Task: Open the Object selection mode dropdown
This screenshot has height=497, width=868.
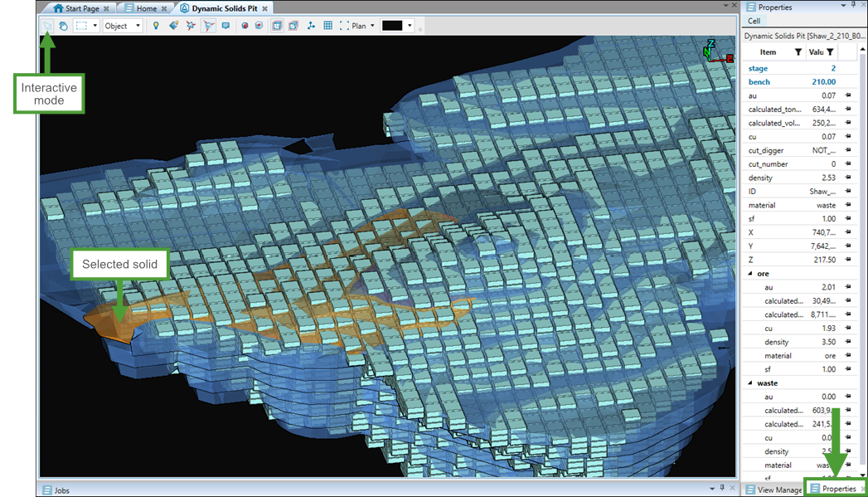Action: point(122,26)
